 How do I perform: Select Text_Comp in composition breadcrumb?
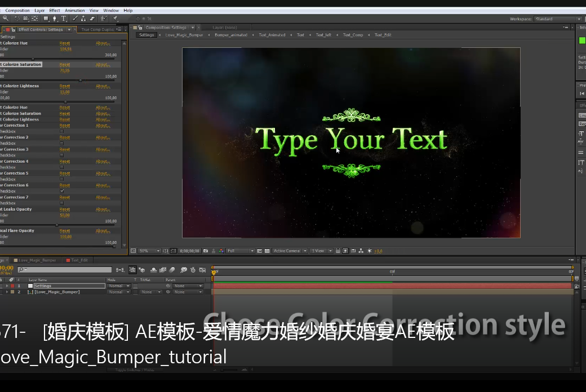coord(353,35)
